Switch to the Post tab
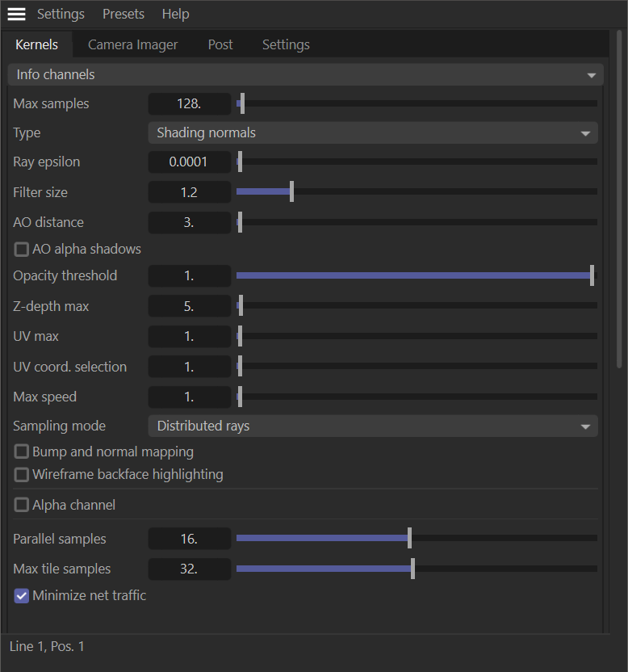 (220, 44)
